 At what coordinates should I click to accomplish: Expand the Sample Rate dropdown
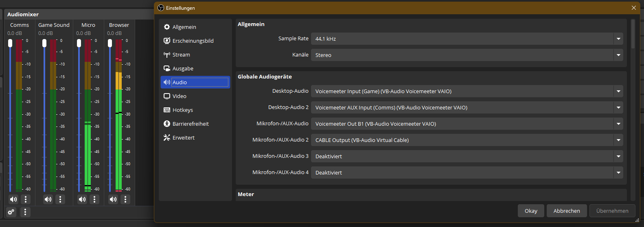[x=467, y=39]
